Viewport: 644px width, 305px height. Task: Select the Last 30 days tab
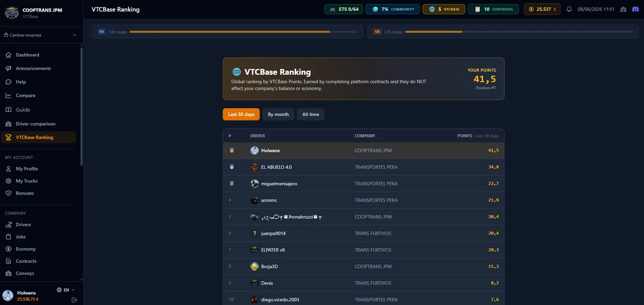(241, 115)
